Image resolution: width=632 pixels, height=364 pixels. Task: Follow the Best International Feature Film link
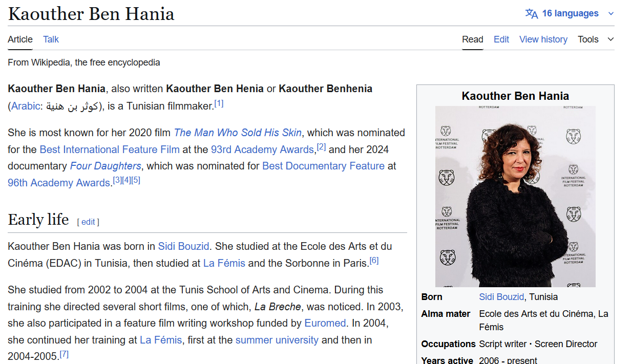(110, 149)
